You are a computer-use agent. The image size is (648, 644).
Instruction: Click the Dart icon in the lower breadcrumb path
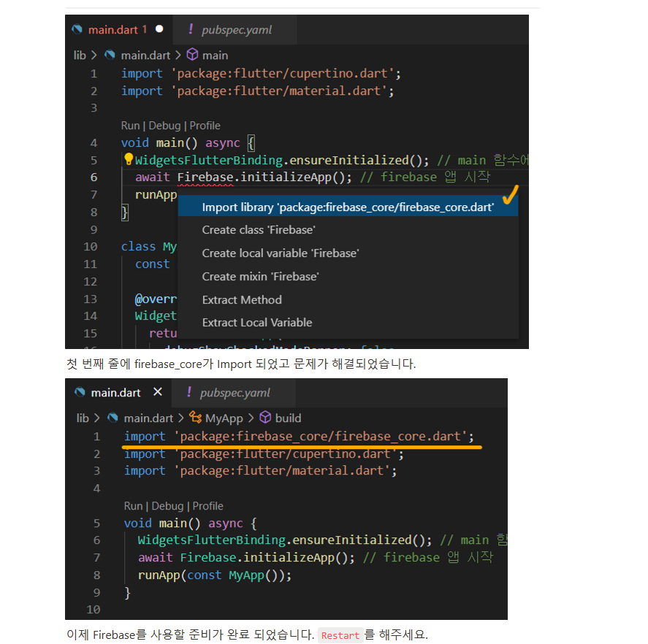point(113,418)
